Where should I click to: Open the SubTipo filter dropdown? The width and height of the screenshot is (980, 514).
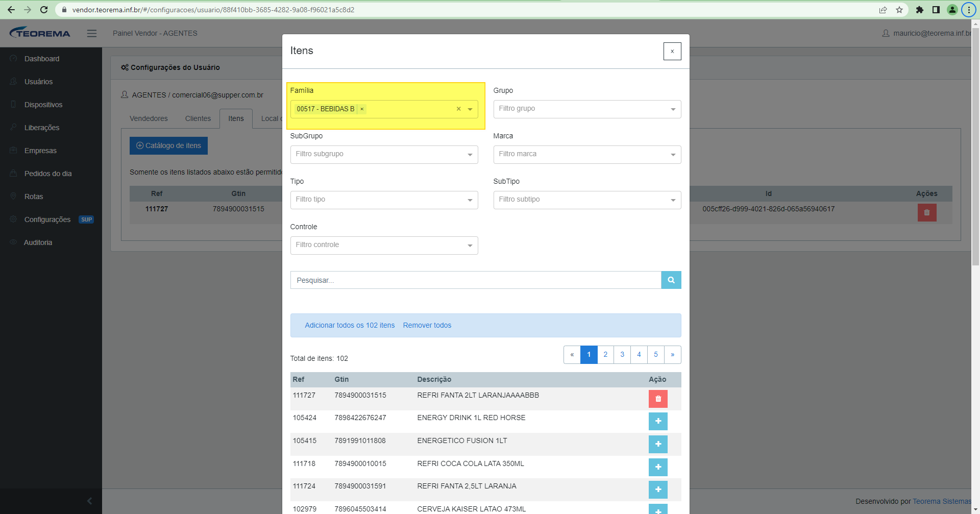click(x=587, y=200)
